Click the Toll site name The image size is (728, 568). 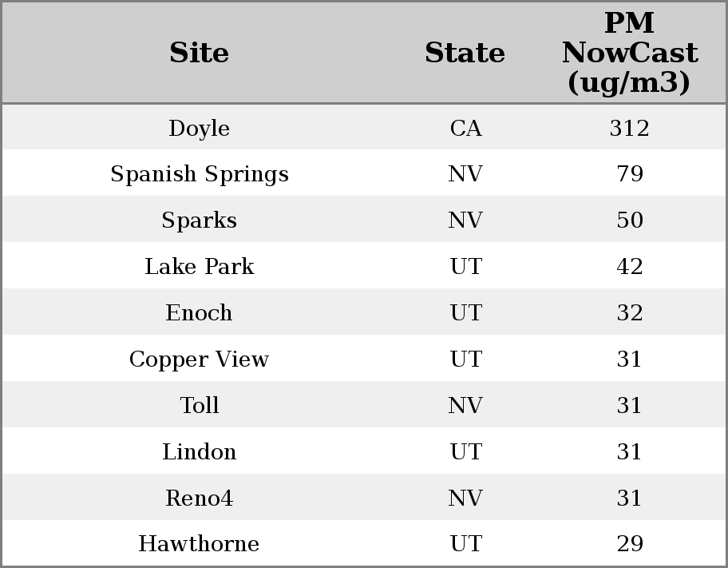[x=199, y=406]
